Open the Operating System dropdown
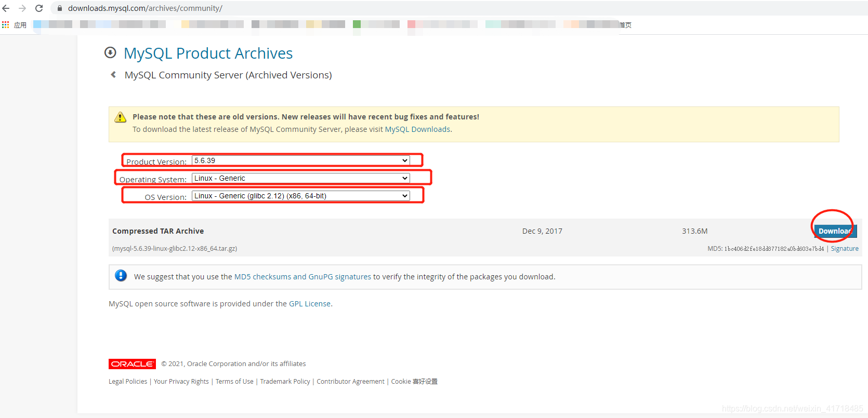 coord(301,178)
